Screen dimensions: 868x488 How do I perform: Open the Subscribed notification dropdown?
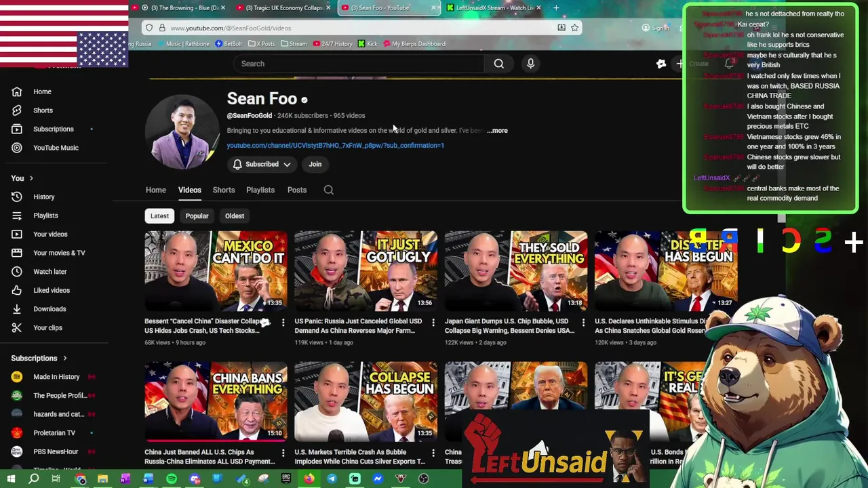pyautogui.click(x=262, y=164)
